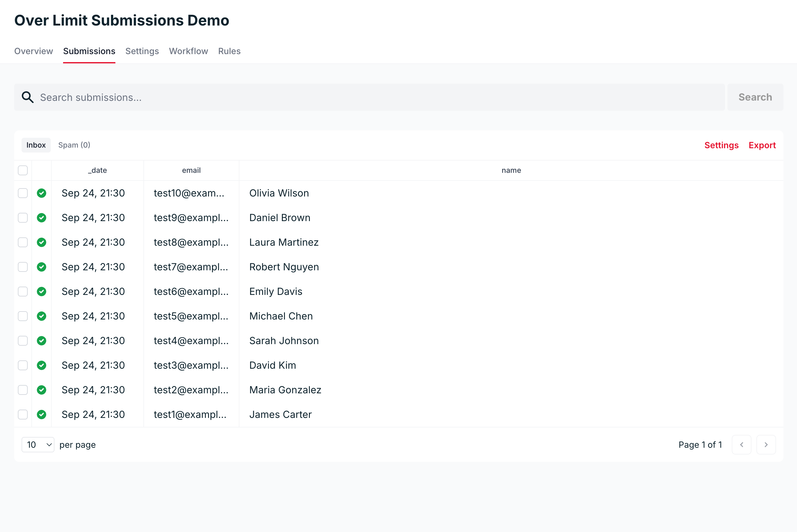Click the green check icon for Sarah Johnson

point(42,341)
